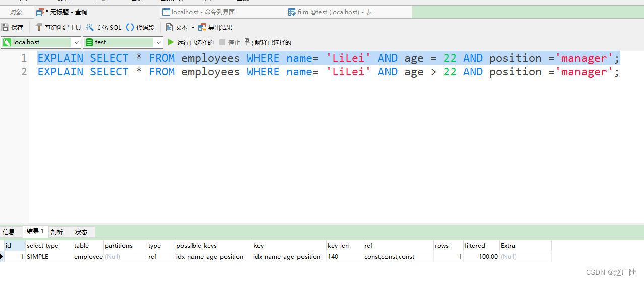Click the query tab's grid icon
This screenshot has width=644, height=281.
pyautogui.click(x=40, y=12)
